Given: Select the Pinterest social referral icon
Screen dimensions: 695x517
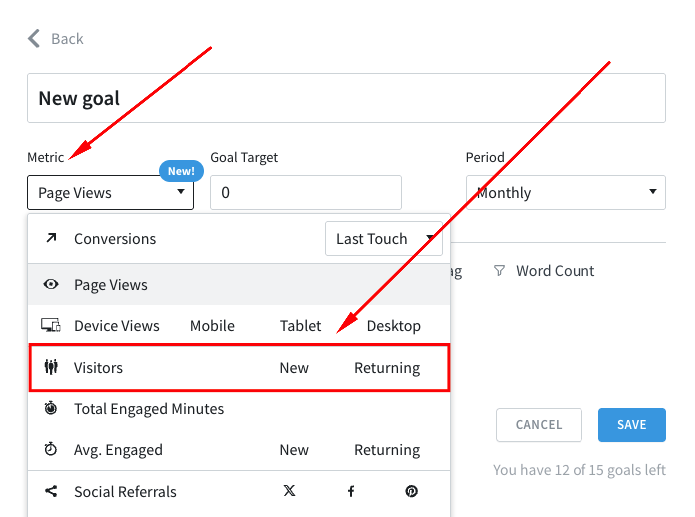Looking at the screenshot, I should (x=411, y=492).
